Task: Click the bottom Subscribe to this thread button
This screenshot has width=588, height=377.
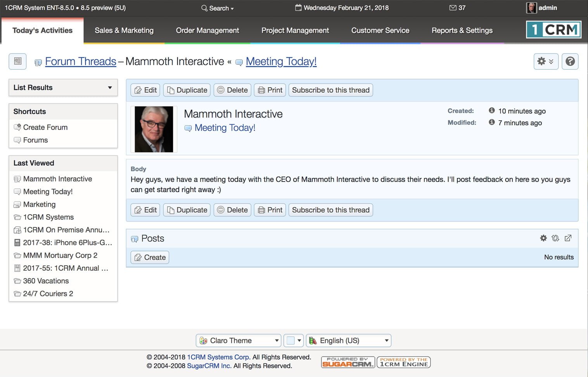Action: tap(331, 210)
